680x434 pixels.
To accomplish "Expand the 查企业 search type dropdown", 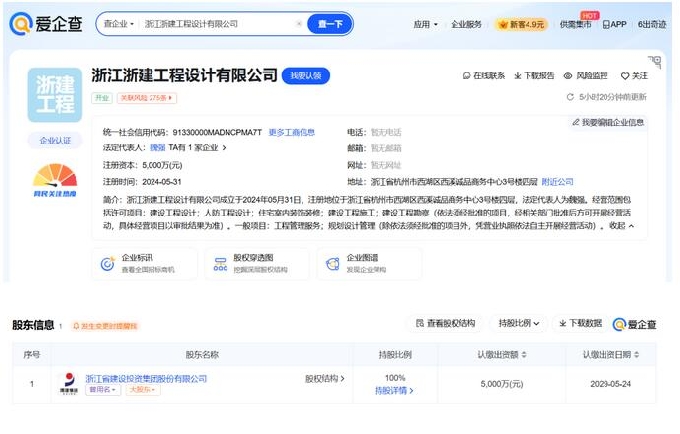I will (x=119, y=23).
